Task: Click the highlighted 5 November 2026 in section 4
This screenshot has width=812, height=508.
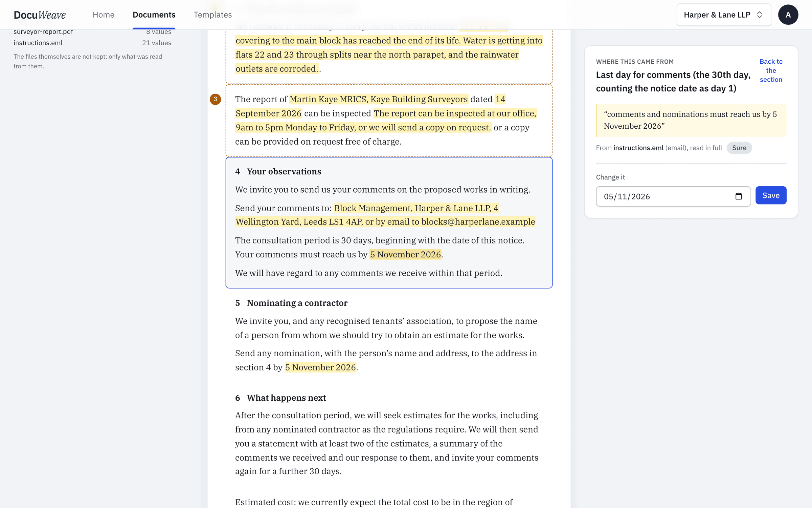Action: tap(405, 254)
